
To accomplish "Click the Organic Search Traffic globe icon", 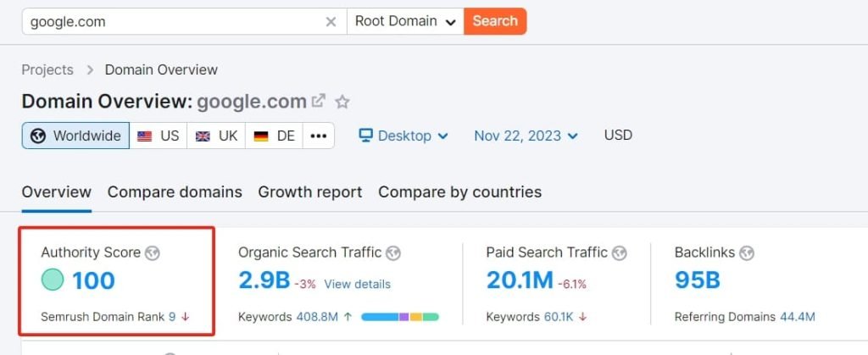I will (x=393, y=253).
